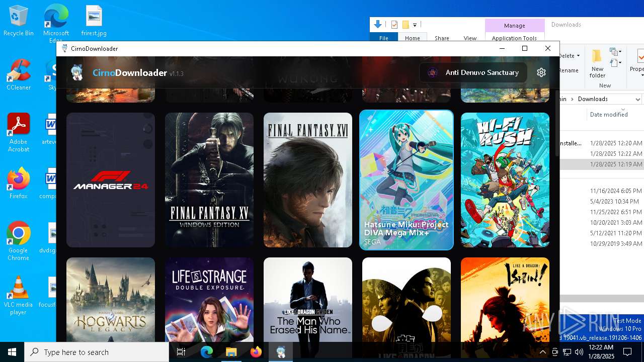
Task: Open the Action Center notifications icon
Action: click(627, 352)
